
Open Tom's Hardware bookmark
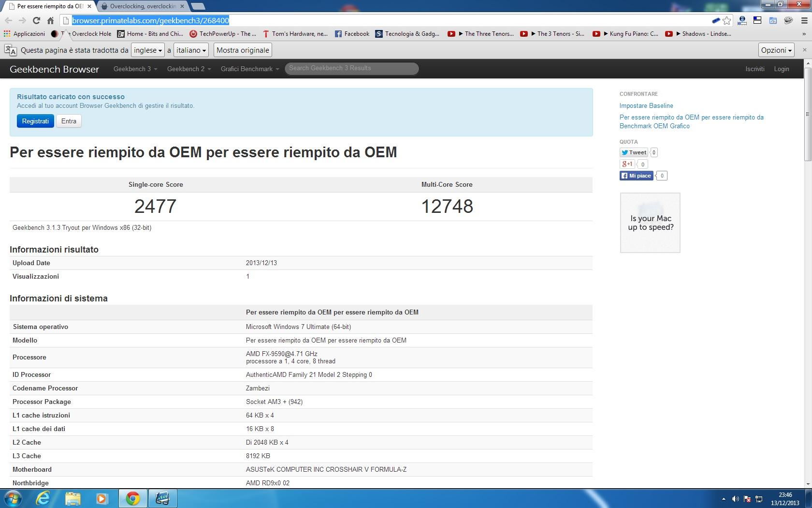295,34
